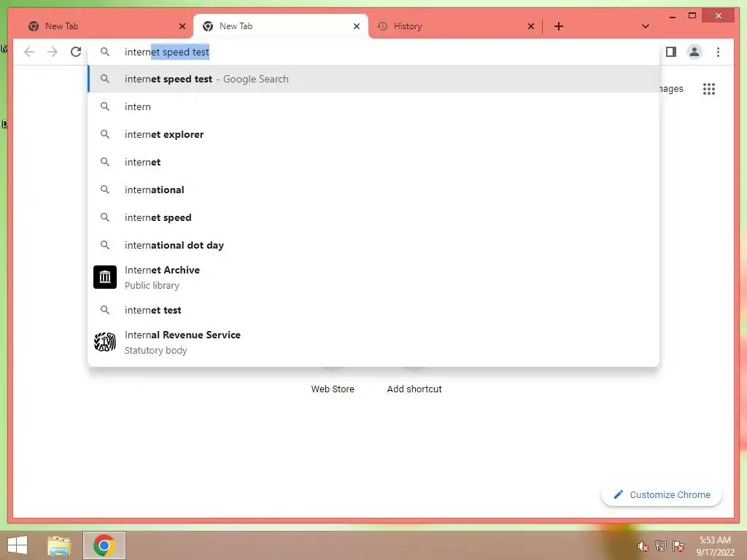Click the Internet Archive building icon
Image resolution: width=747 pixels, height=560 pixels.
105,277
